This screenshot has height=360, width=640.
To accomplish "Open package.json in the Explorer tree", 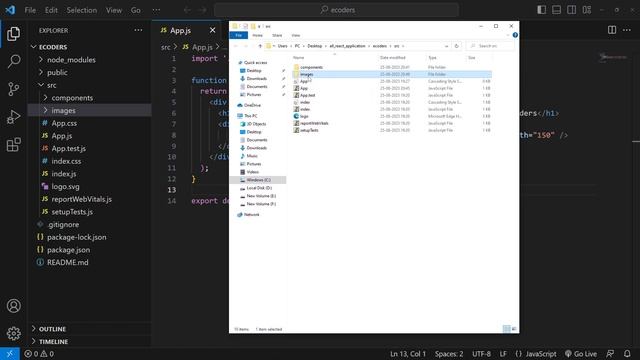I will 90,249.
